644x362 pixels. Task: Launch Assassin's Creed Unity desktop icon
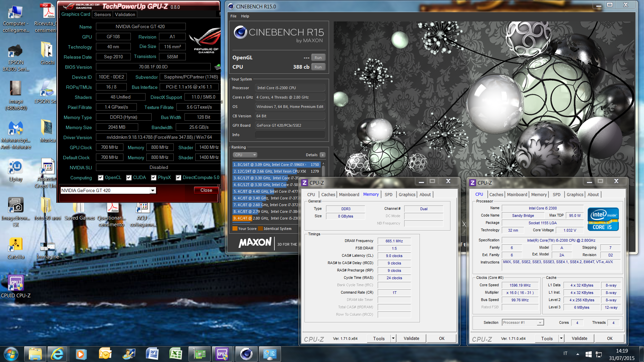tap(46, 173)
